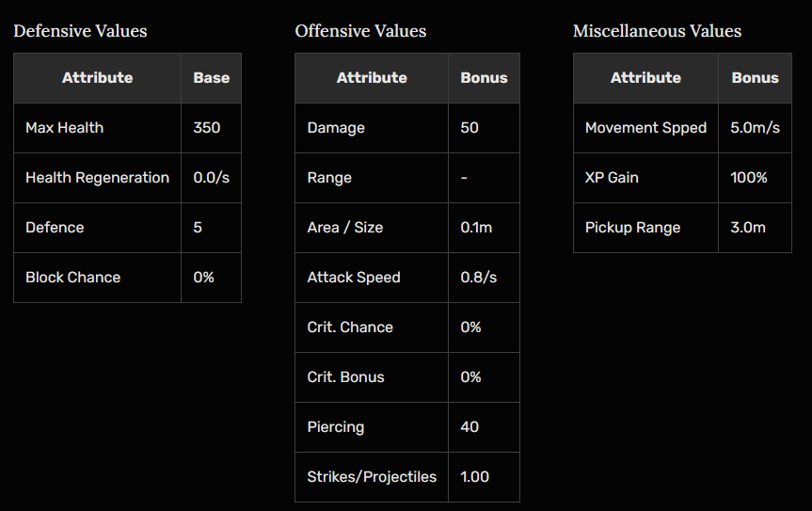Click the Block Chance attribute cell

(72, 278)
